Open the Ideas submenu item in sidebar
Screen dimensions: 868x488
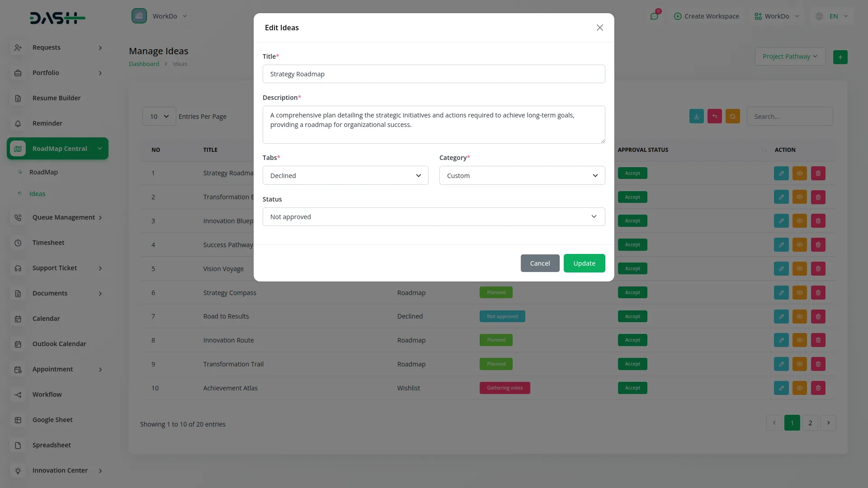(x=37, y=194)
